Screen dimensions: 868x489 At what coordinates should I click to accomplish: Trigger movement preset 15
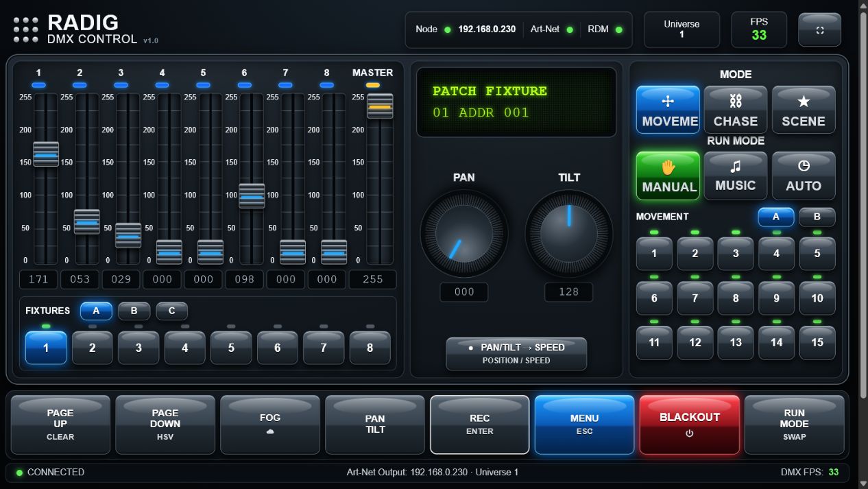(x=817, y=342)
